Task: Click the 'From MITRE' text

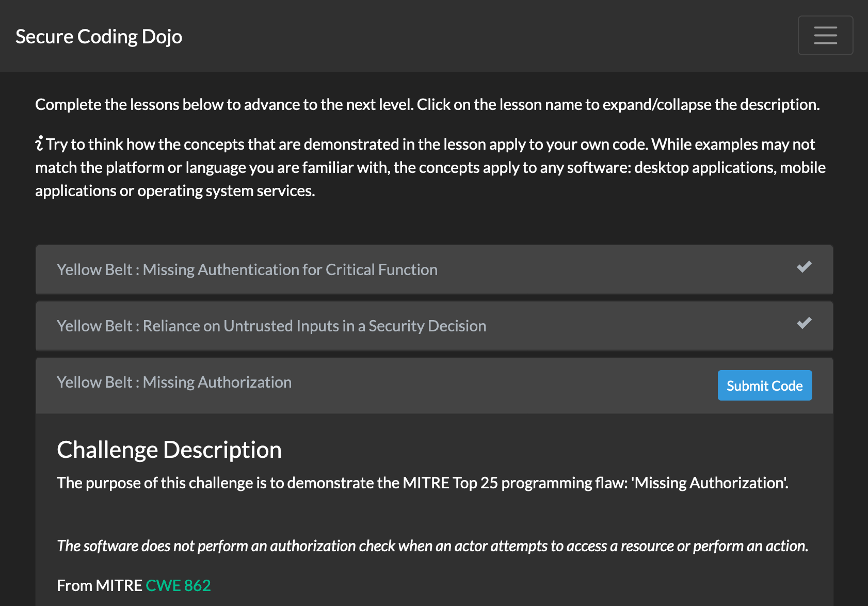Action: click(x=100, y=585)
